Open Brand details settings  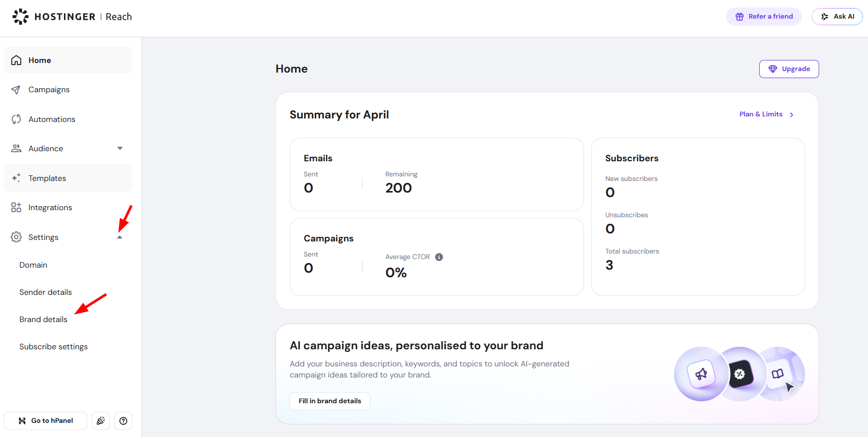43,320
